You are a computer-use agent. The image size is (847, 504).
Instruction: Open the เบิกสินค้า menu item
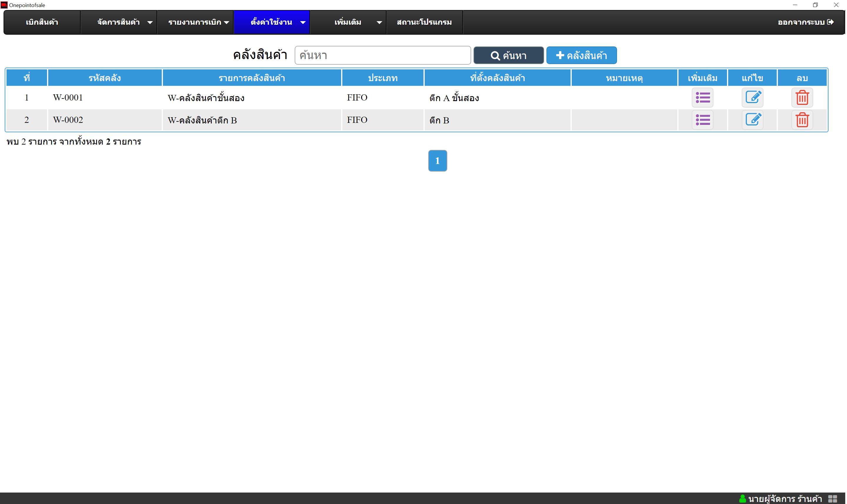(42, 22)
